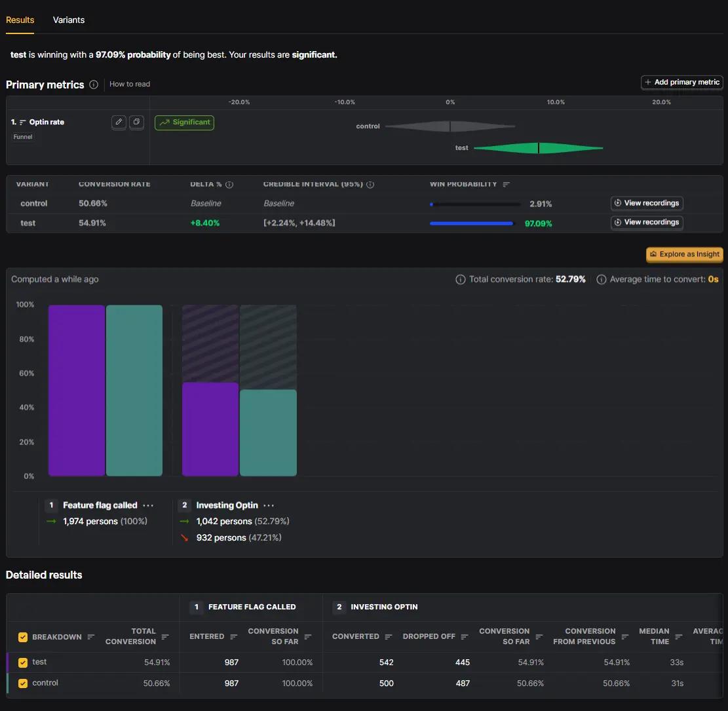Click the test win probability progress bar
Image resolution: width=728 pixels, height=711 pixels.
[471, 223]
